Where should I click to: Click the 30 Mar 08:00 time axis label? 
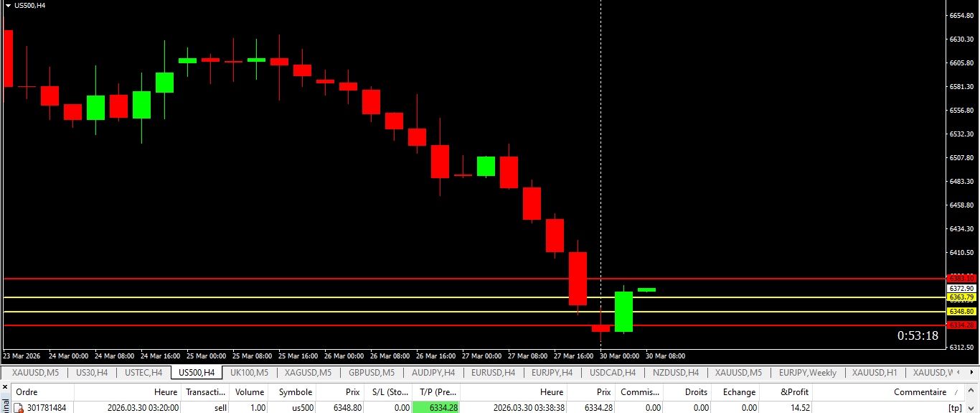click(665, 356)
